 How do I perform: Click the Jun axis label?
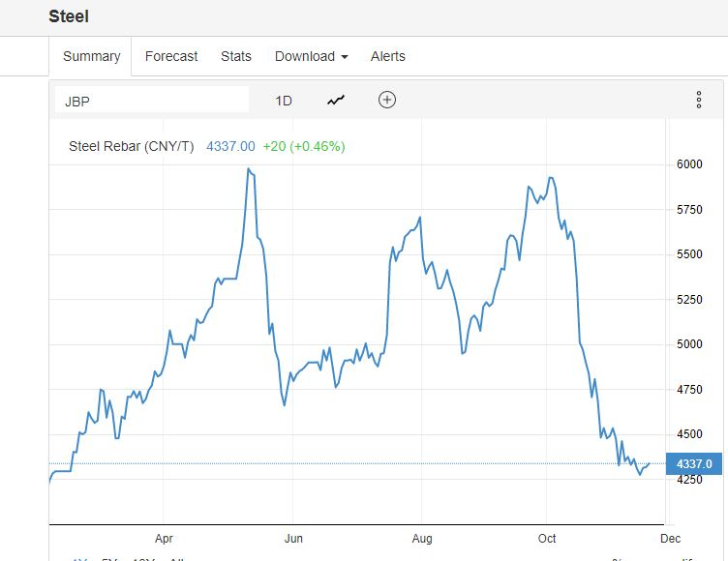(293, 538)
